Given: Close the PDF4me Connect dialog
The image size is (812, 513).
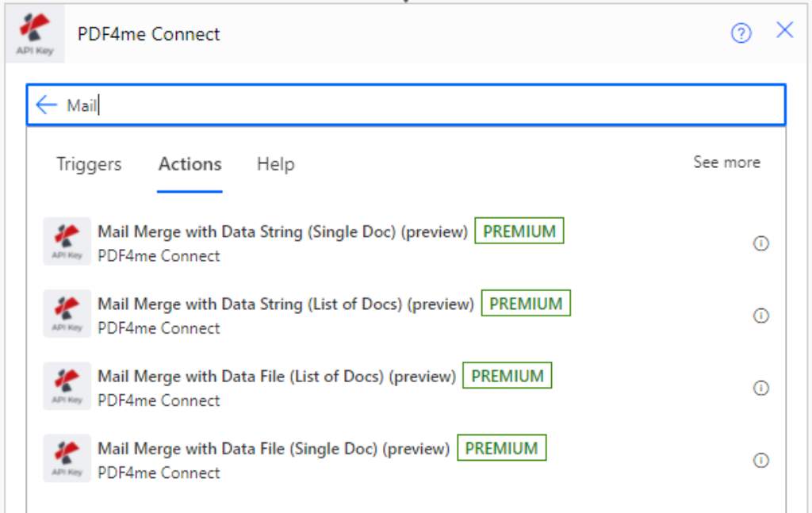Looking at the screenshot, I should click(784, 31).
